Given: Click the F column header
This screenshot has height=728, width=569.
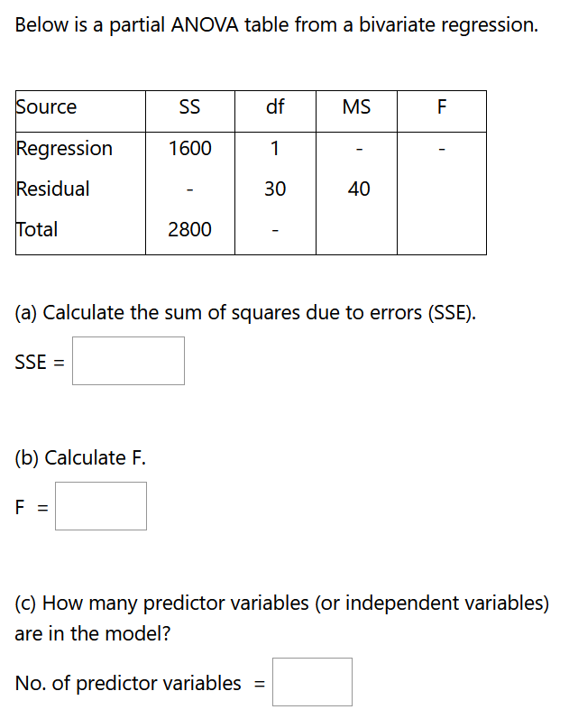Looking at the screenshot, I should pyautogui.click(x=441, y=106).
